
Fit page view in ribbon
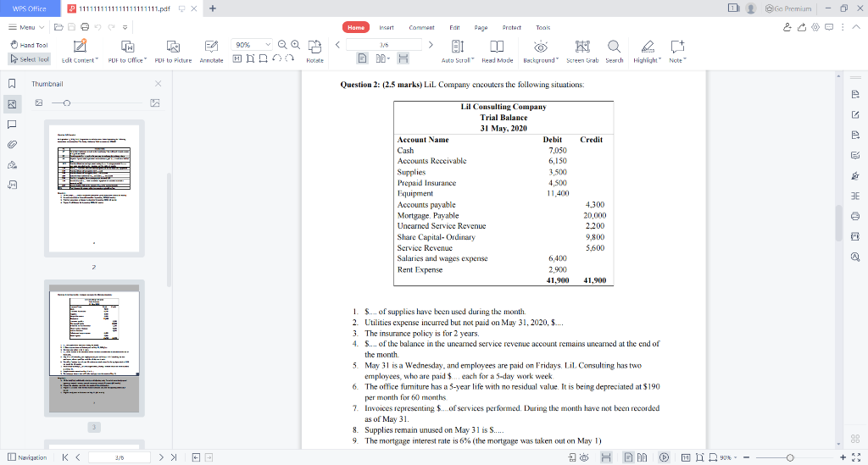tap(250, 58)
